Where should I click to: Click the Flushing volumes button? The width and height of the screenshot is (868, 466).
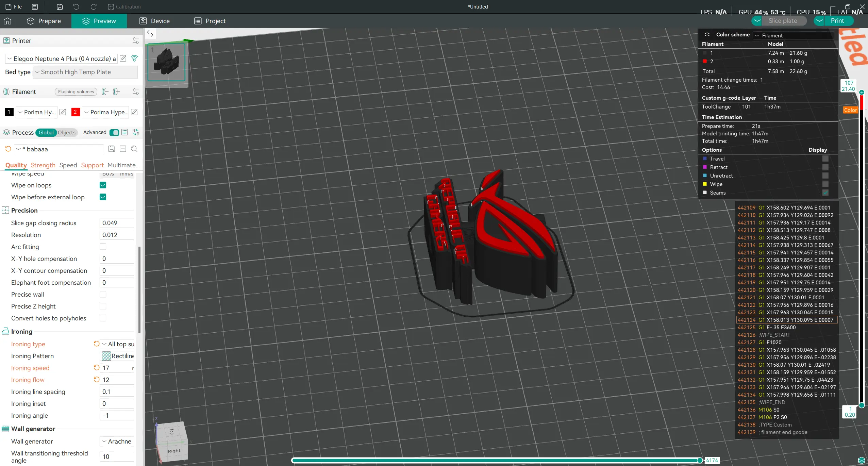[x=76, y=92]
